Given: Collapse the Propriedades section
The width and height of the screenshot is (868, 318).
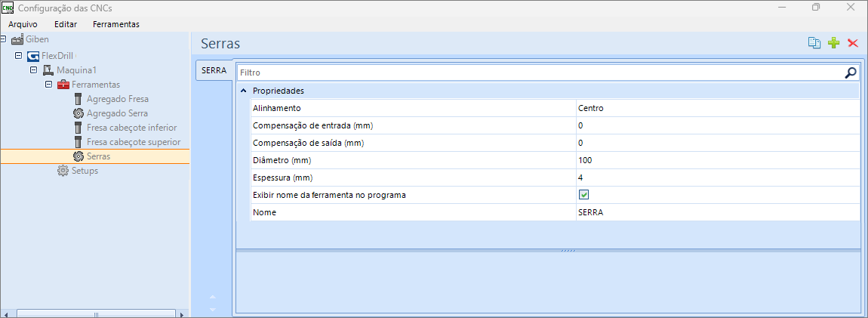Looking at the screenshot, I should pyautogui.click(x=244, y=91).
